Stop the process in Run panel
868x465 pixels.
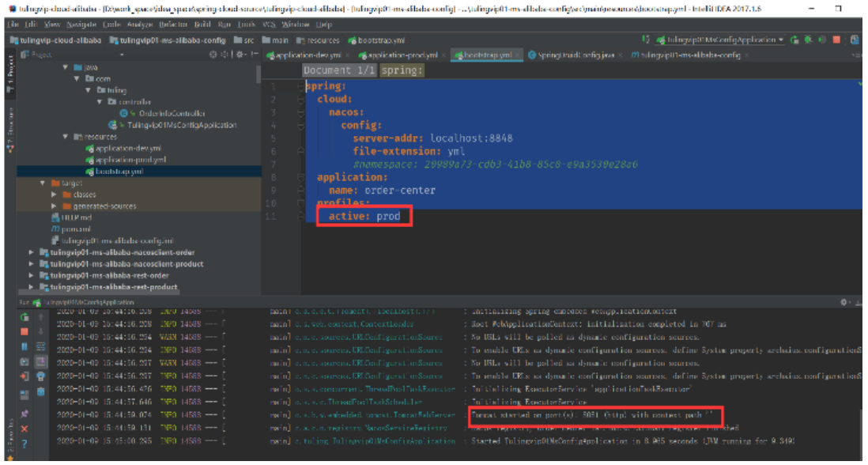(25, 331)
